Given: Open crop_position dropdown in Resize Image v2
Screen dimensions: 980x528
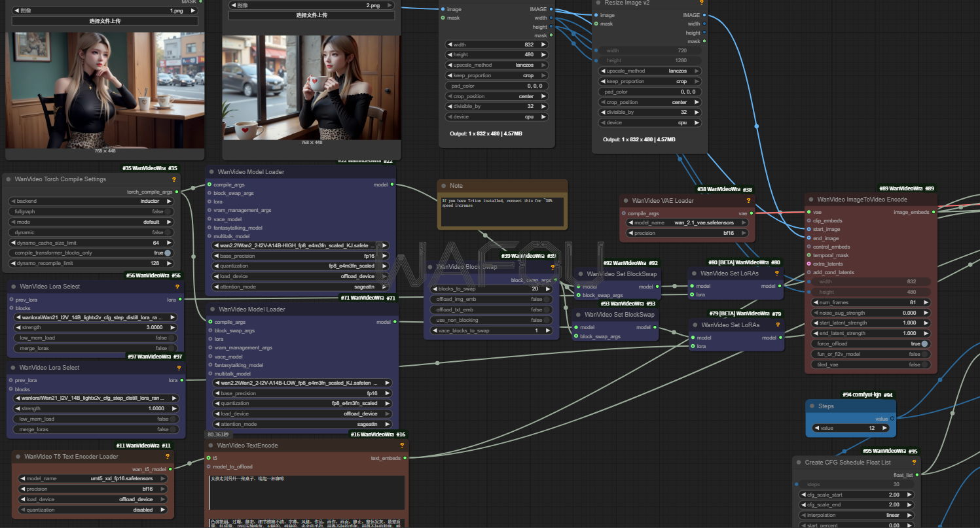Looking at the screenshot, I should [x=650, y=102].
